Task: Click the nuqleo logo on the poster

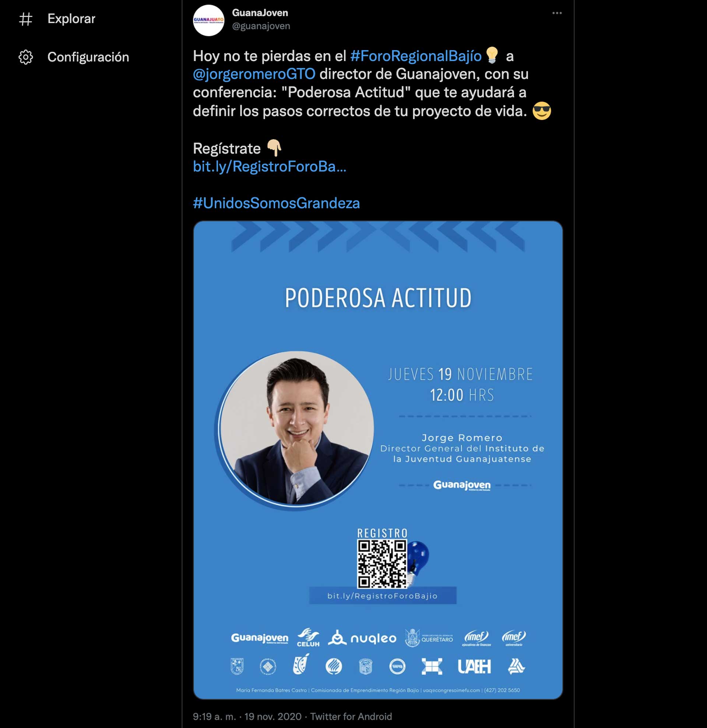Action: coord(362,638)
